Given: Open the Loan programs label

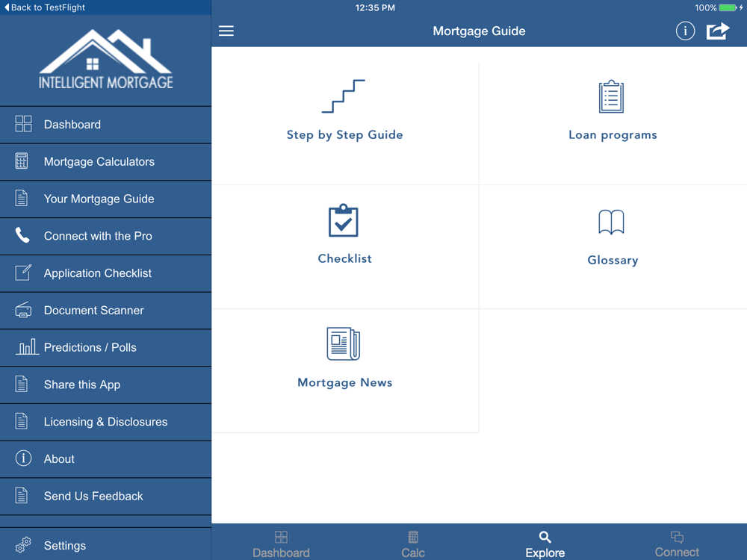Looking at the screenshot, I should (613, 135).
